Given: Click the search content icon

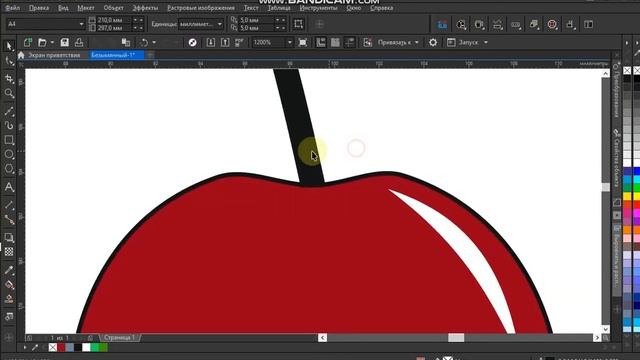Looking at the screenshot, I should [192, 42].
